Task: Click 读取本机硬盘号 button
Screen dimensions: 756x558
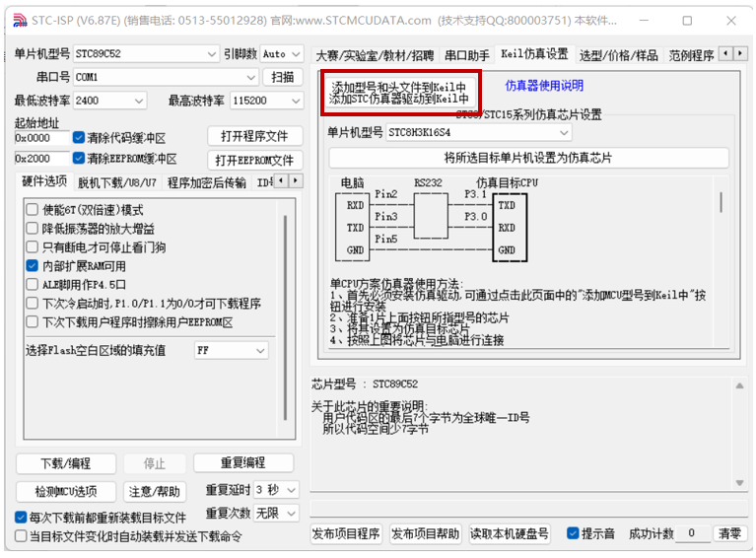Action: 510,534
